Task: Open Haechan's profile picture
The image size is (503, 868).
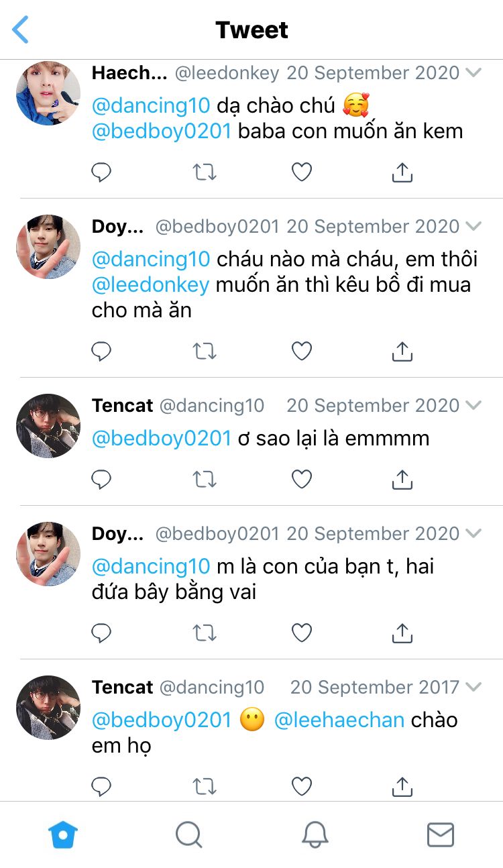Action: 48,93
